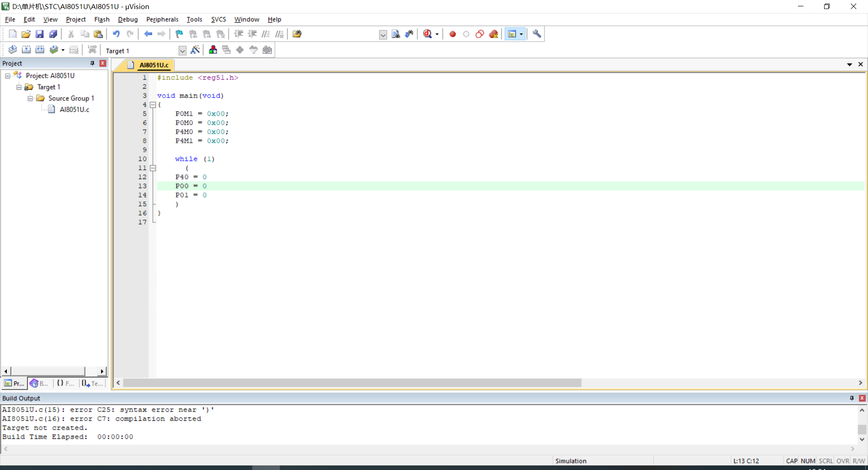Pin the Build Output panel

pyautogui.click(x=852, y=398)
